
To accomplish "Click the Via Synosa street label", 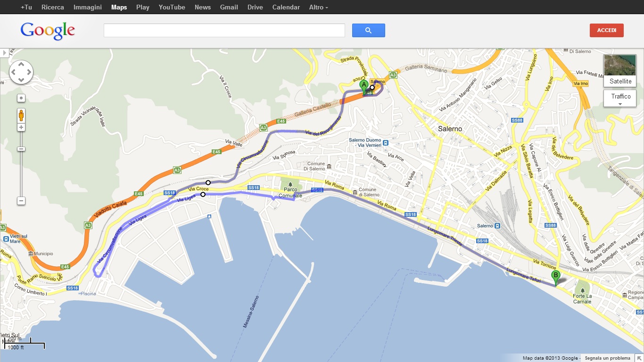I will [x=284, y=156].
